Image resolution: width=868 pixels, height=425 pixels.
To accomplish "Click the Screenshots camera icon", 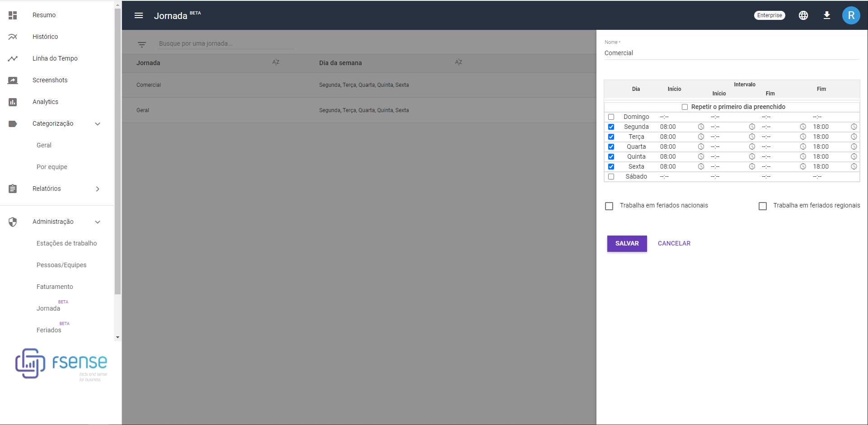I will tap(13, 80).
